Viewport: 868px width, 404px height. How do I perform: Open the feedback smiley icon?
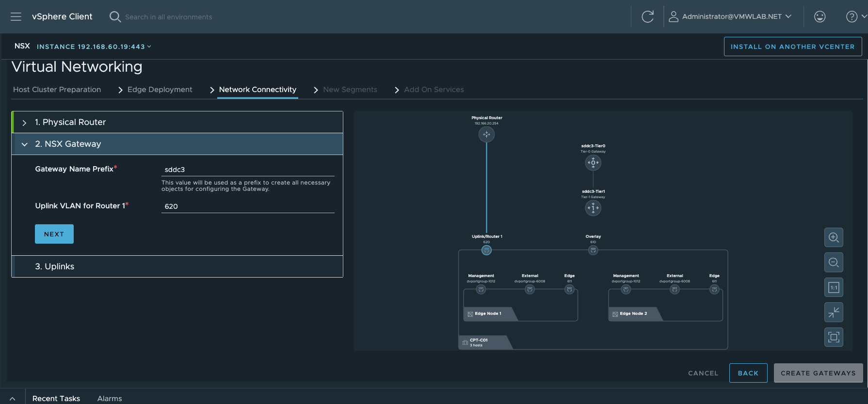click(820, 17)
